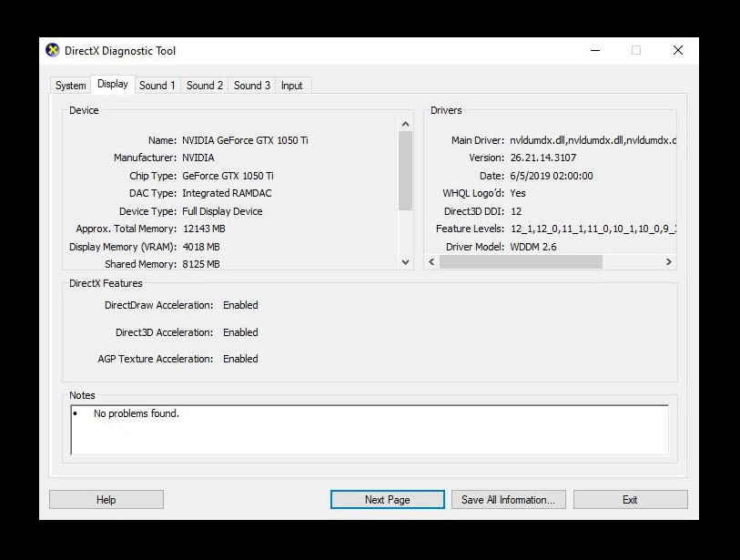Click the Next Page button
Image resolution: width=740 pixels, height=560 pixels.
pos(388,500)
